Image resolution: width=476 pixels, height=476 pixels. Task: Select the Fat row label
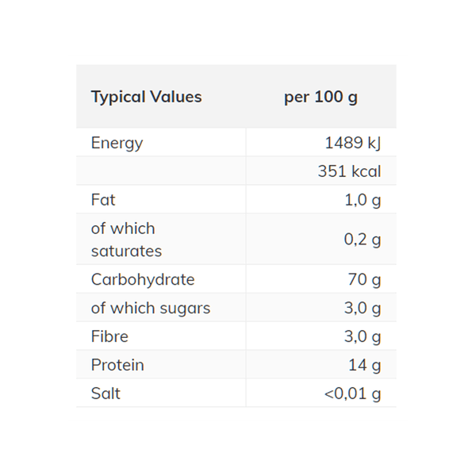(x=103, y=200)
